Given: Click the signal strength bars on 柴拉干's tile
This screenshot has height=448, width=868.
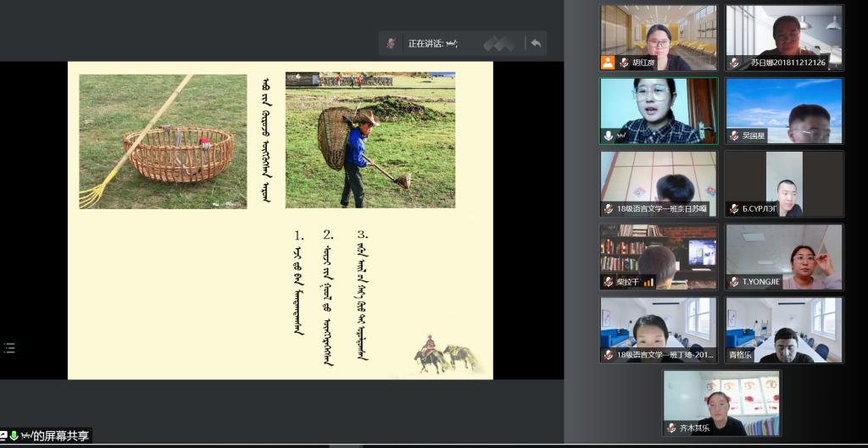Looking at the screenshot, I should pyautogui.click(x=649, y=282).
